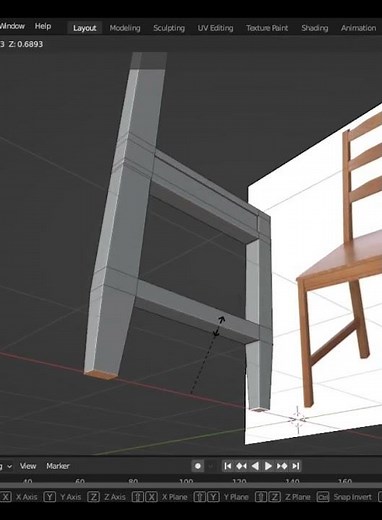
Task: Open the timeline View menu
Action: pyautogui.click(x=28, y=466)
